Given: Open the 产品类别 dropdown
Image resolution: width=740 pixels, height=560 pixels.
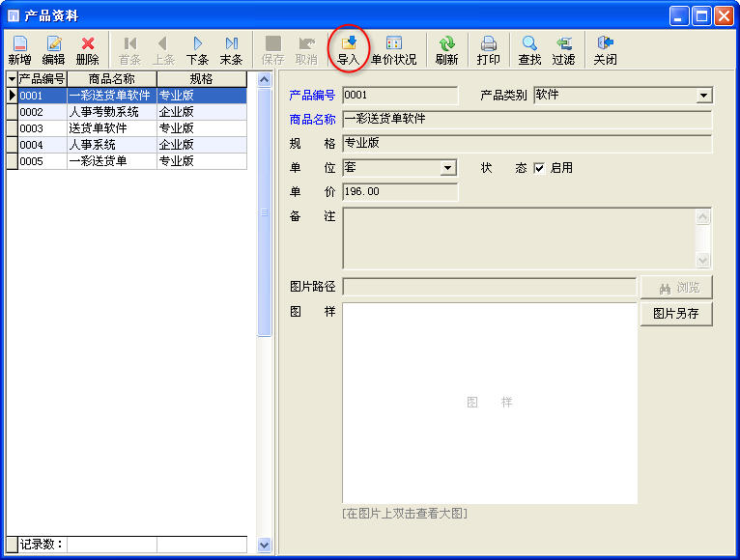Looking at the screenshot, I should coord(703,96).
